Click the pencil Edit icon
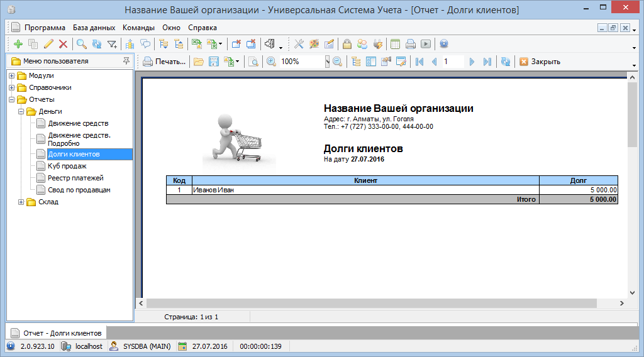This screenshot has height=357, width=644. click(x=48, y=44)
